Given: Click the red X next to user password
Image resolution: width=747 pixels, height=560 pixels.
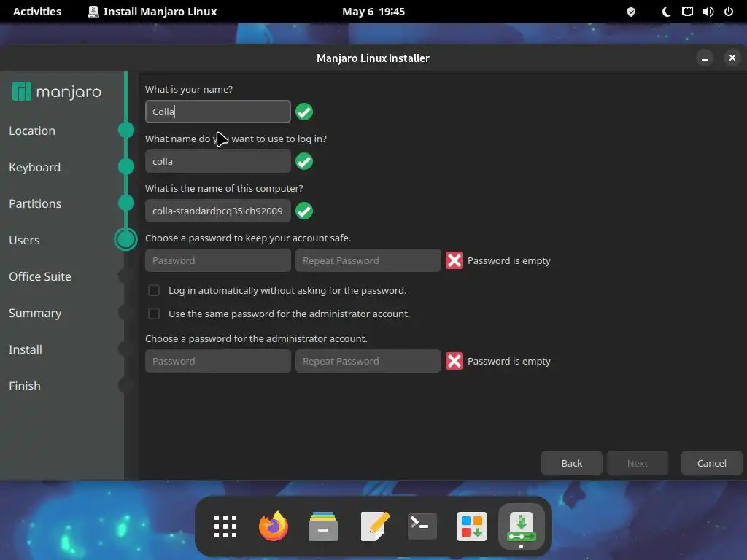Looking at the screenshot, I should [454, 260].
